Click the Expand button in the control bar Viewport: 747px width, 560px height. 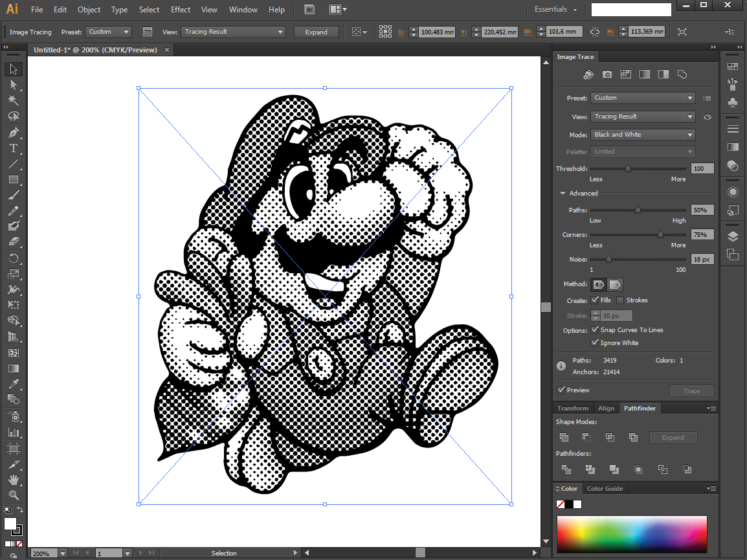317,32
